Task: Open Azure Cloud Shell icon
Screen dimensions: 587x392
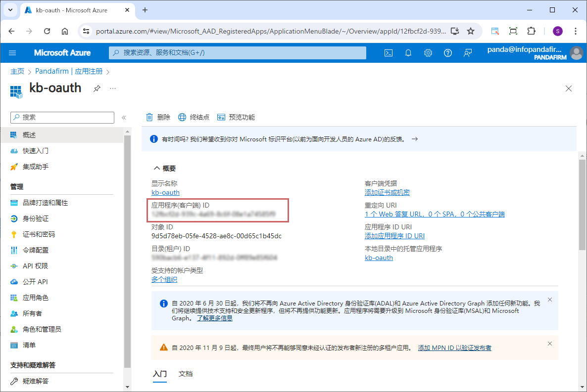Action: point(389,53)
